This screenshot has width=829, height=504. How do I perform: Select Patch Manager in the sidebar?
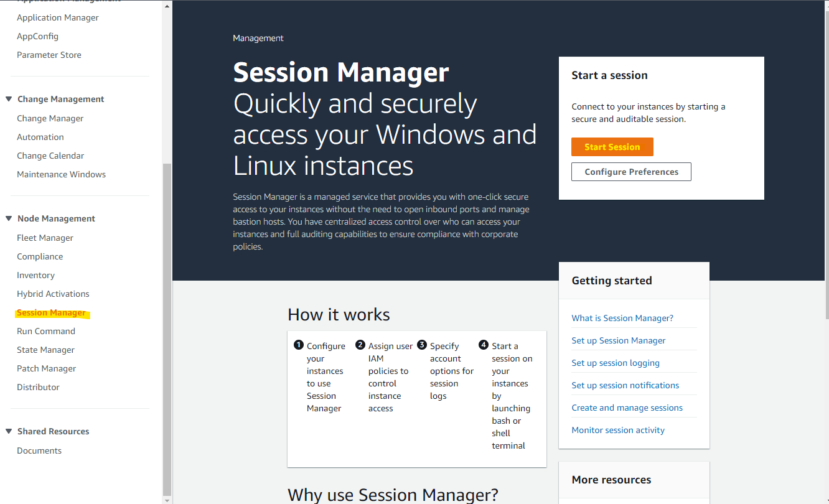[47, 368]
